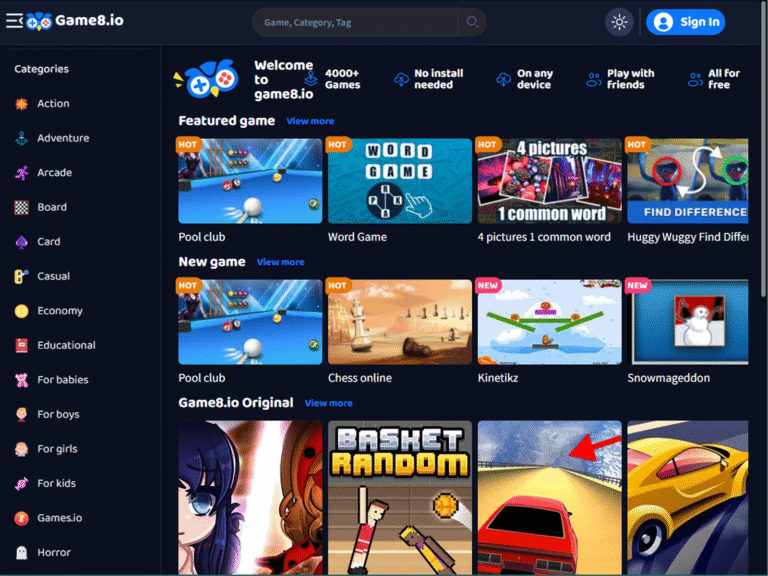Click the Action category explosion icon
Screen dimensions: 768x576
[x=22, y=104]
